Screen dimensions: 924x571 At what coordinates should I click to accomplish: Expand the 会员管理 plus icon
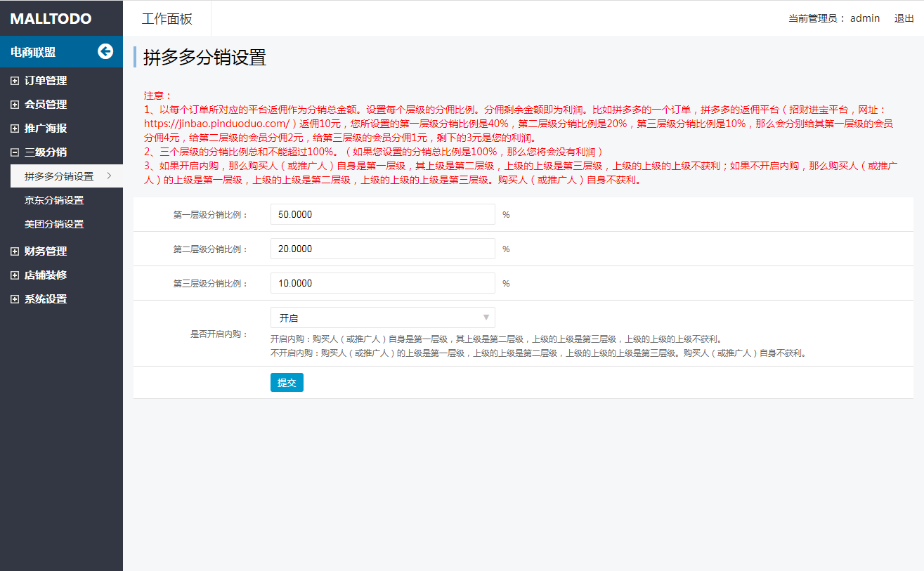15,105
